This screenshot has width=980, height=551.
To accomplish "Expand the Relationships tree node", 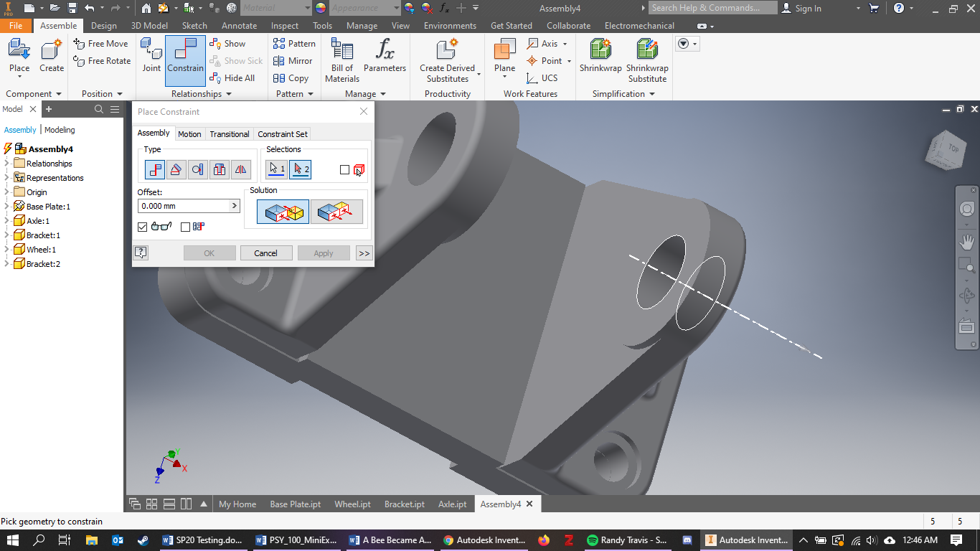I will click(6, 164).
